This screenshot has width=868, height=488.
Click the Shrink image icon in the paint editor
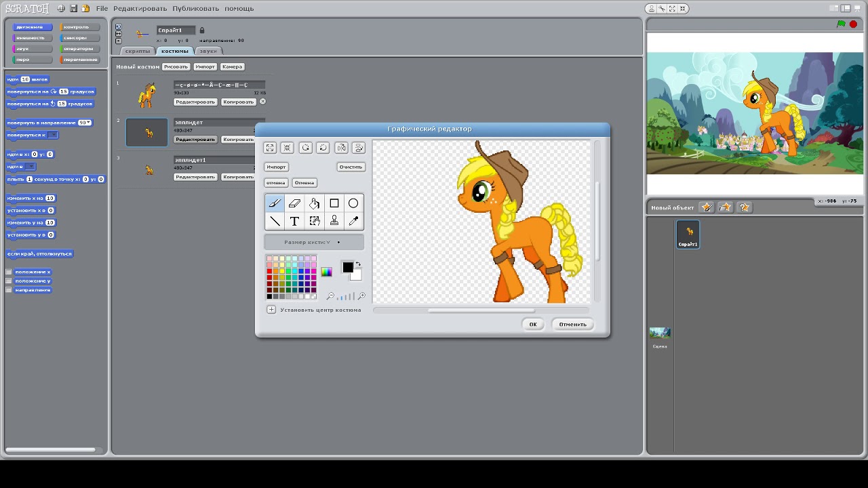click(288, 148)
